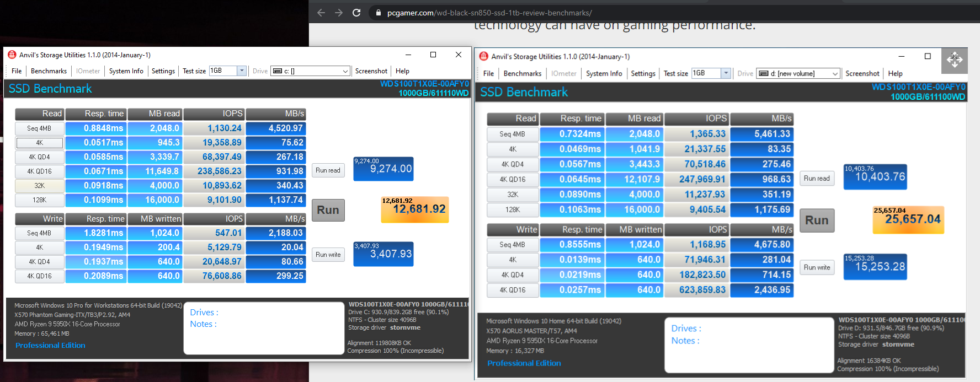The width and height of the screenshot is (980, 382).
Task: Click the padlock icon in address bar
Action: pyautogui.click(x=379, y=13)
